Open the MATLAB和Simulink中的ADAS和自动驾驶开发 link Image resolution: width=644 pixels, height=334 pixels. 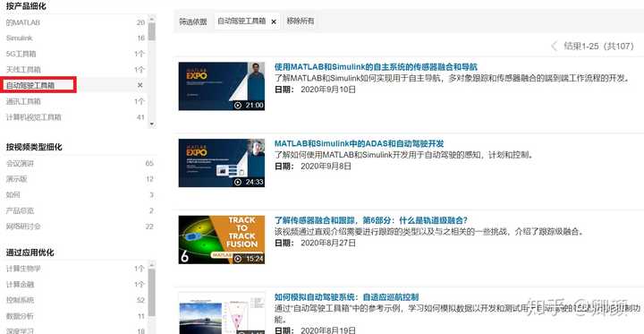point(359,143)
